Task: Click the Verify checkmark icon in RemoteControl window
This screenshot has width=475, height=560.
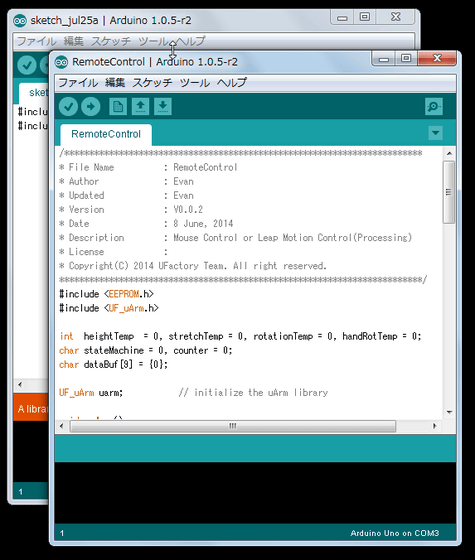Action: pos(68,106)
